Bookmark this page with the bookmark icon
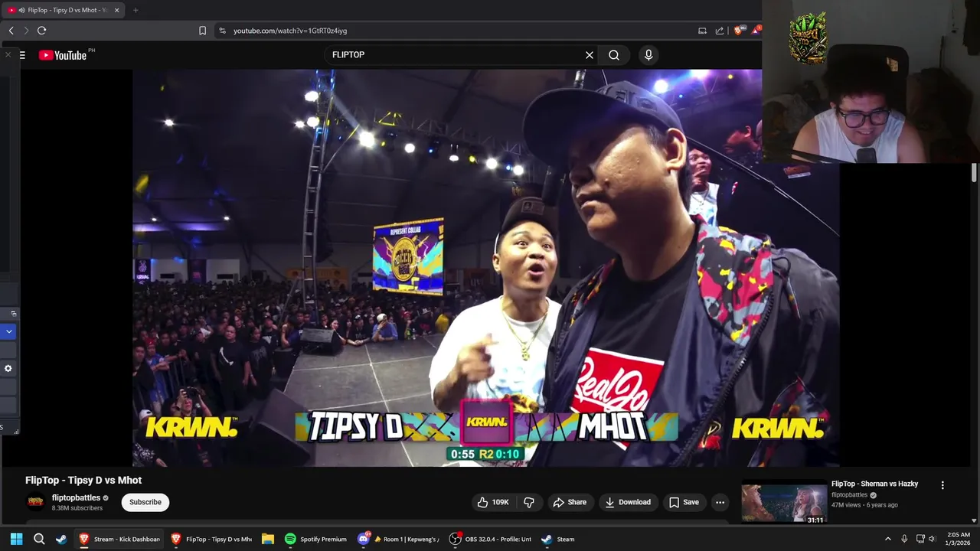 point(202,31)
